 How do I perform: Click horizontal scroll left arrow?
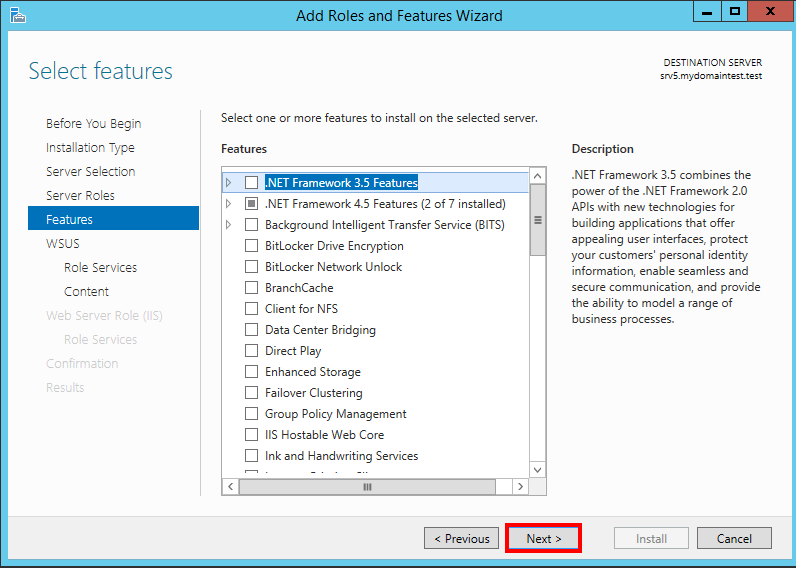tap(230, 487)
